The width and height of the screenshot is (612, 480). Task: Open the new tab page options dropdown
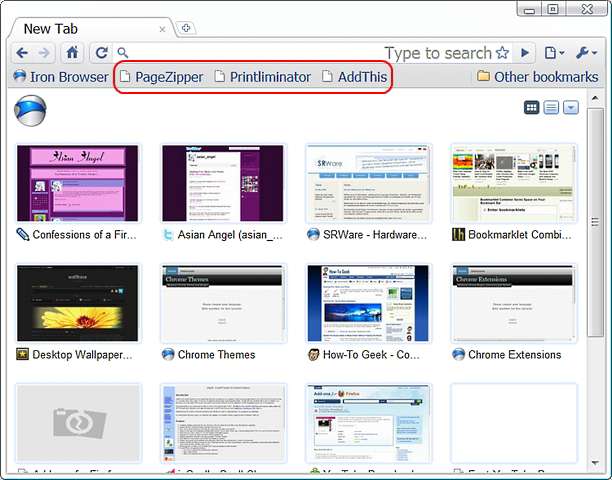point(570,108)
